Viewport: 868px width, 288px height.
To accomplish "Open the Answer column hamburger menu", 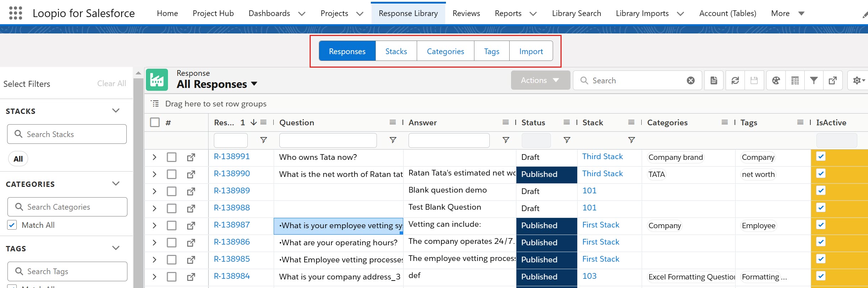I will pos(505,122).
